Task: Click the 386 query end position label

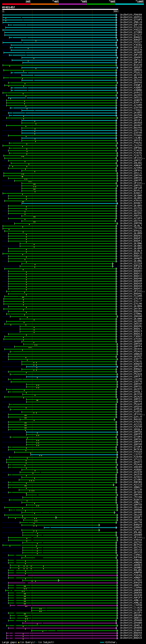Action: pos(115,11)
